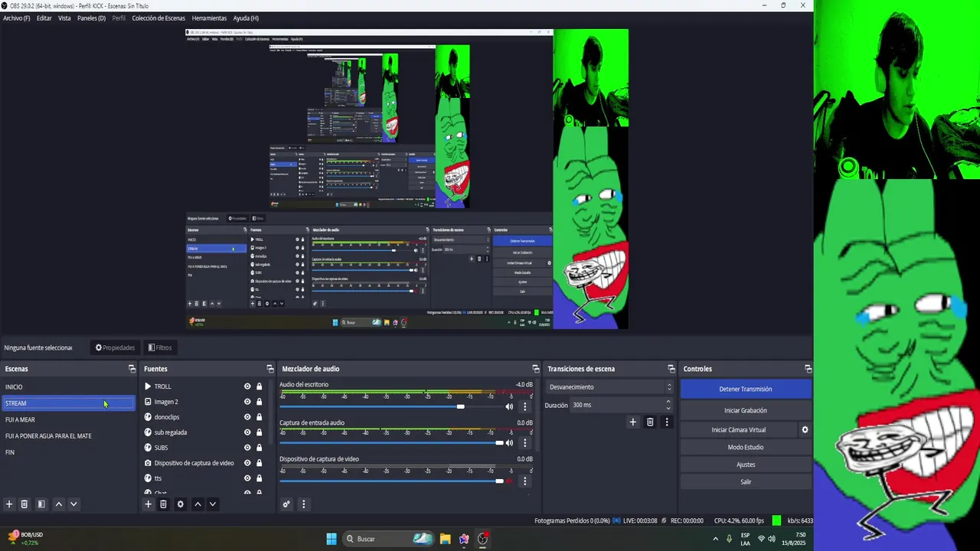Open the Colección de Escenas menu
980x551 pixels.
(x=158, y=18)
